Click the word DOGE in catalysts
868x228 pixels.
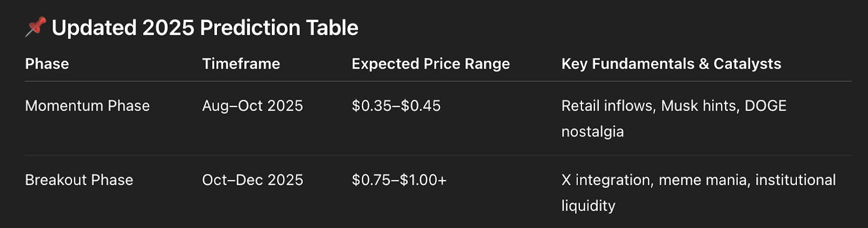click(765, 106)
